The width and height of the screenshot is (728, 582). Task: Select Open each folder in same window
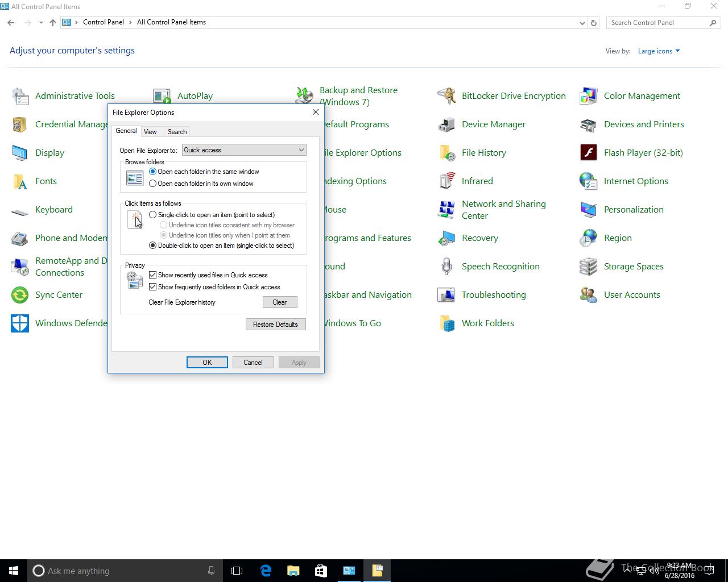[152, 172]
